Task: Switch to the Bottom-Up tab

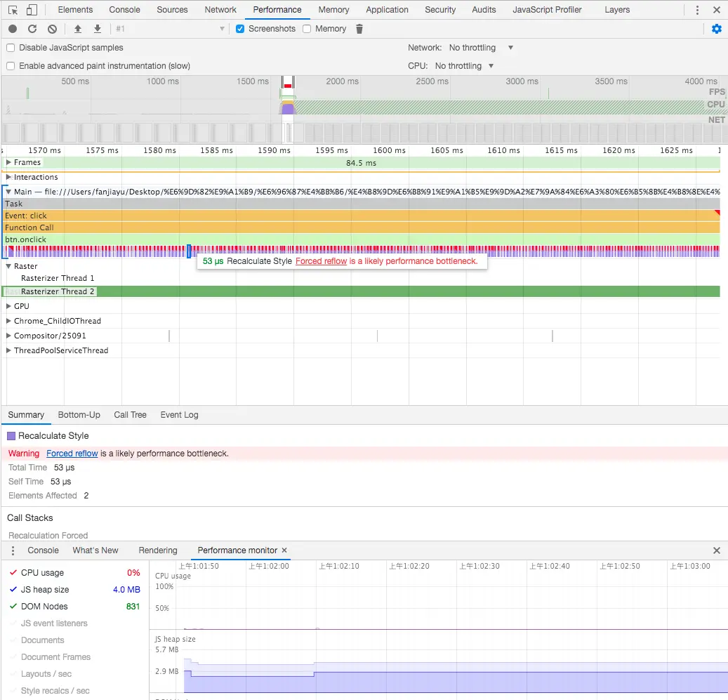Action: 79,415
